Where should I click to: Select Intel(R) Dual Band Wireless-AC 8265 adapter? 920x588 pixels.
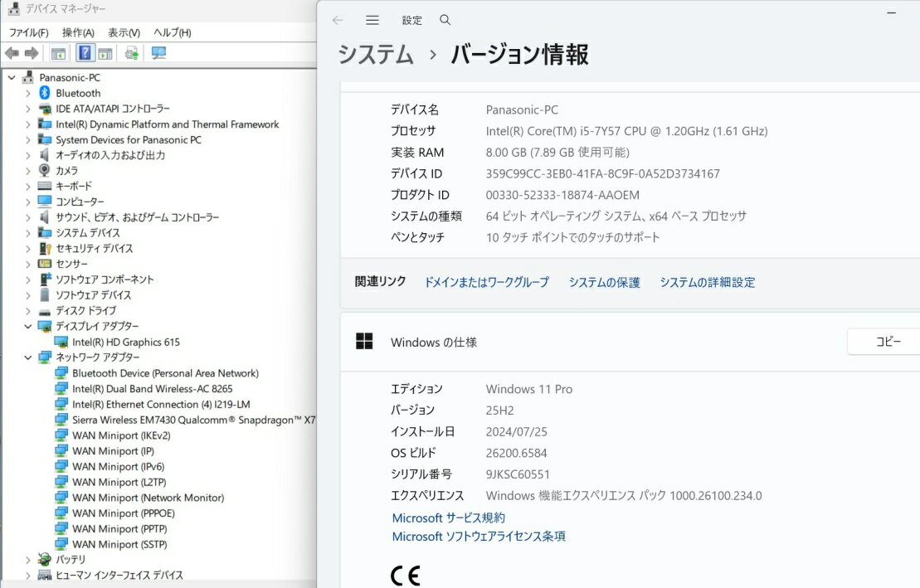[152, 388]
